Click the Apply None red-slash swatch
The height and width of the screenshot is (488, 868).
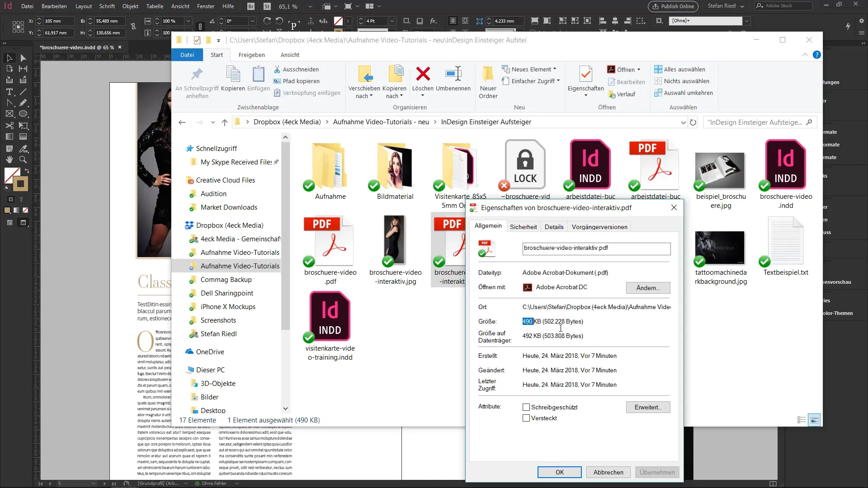click(x=25, y=210)
